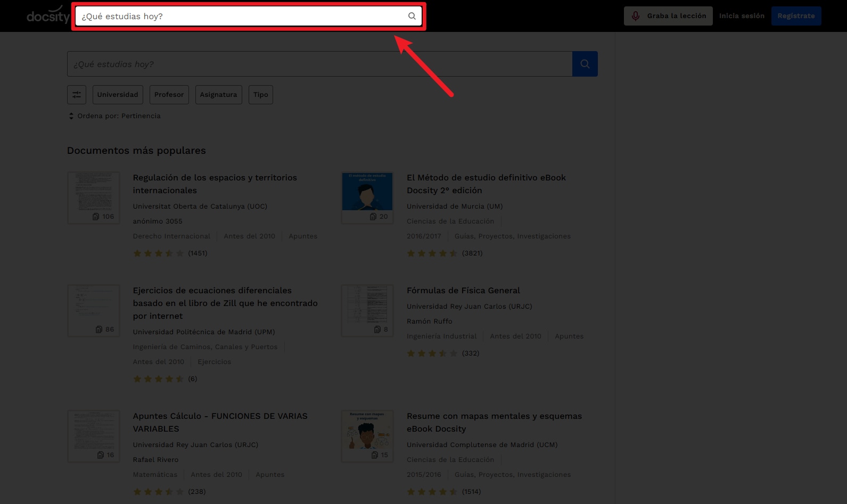Open Regulación de los espacios y territorios internacionales
847x504 pixels.
(215, 184)
